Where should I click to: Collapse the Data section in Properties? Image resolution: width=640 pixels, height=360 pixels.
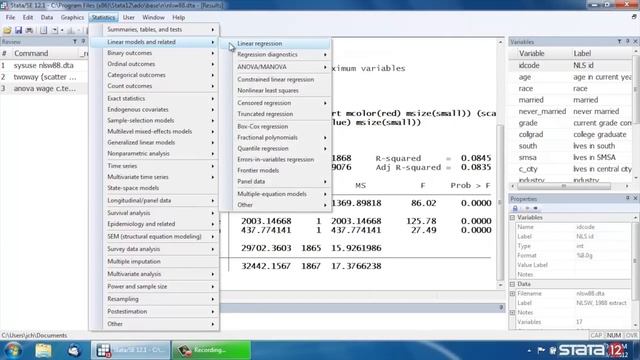click(512, 284)
